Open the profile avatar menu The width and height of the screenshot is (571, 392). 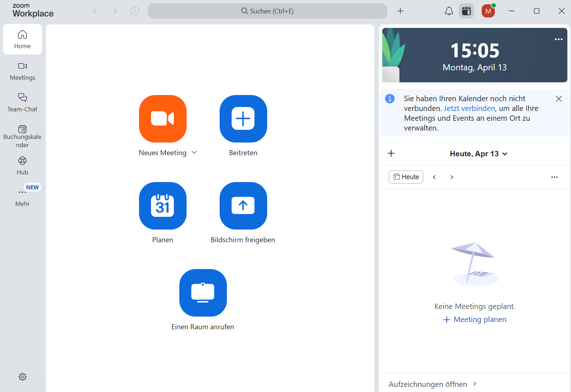pos(488,11)
